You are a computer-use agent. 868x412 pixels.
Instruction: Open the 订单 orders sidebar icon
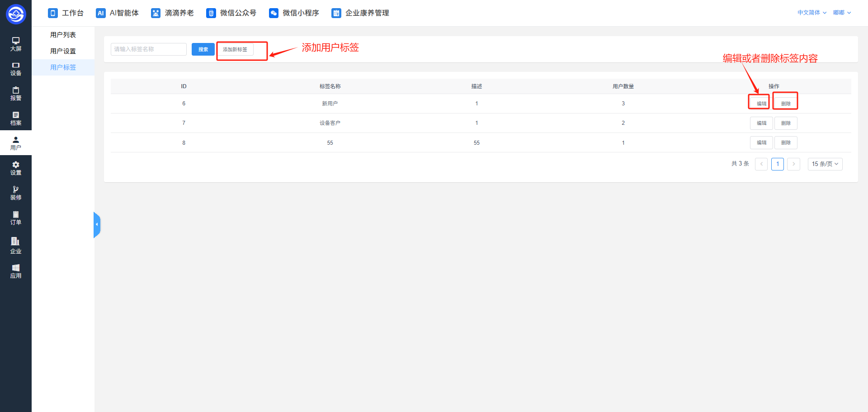[16, 218]
